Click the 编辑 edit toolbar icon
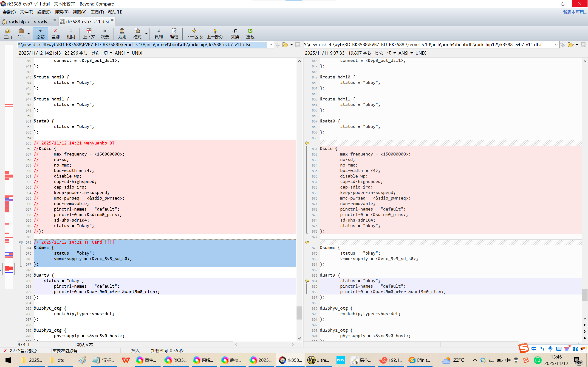 click(174, 33)
